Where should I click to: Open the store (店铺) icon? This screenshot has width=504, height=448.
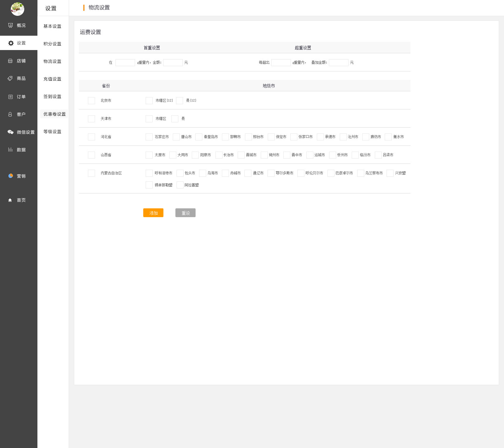point(10,61)
